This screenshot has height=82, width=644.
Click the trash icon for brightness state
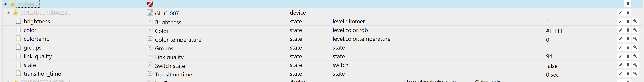click(x=628, y=22)
